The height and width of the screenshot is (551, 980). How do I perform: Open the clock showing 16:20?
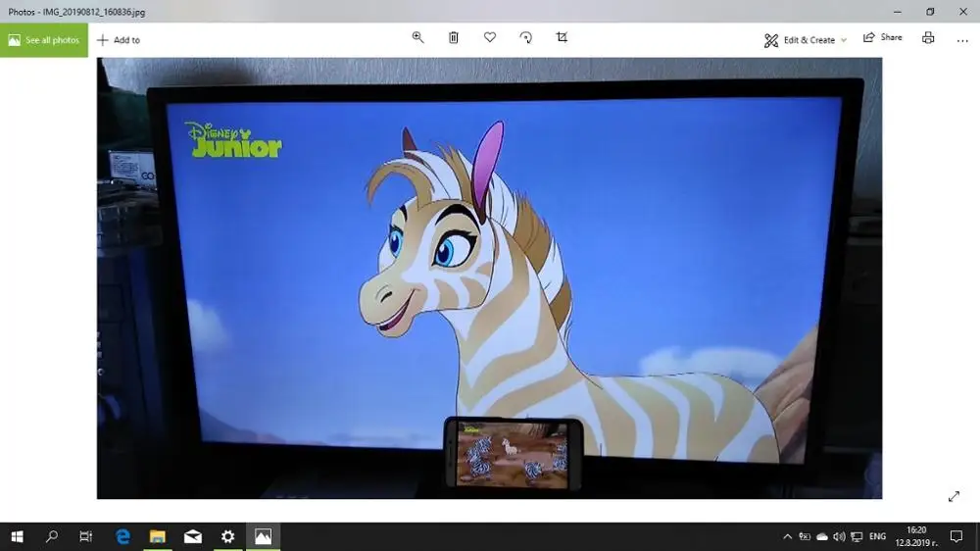[916, 536]
